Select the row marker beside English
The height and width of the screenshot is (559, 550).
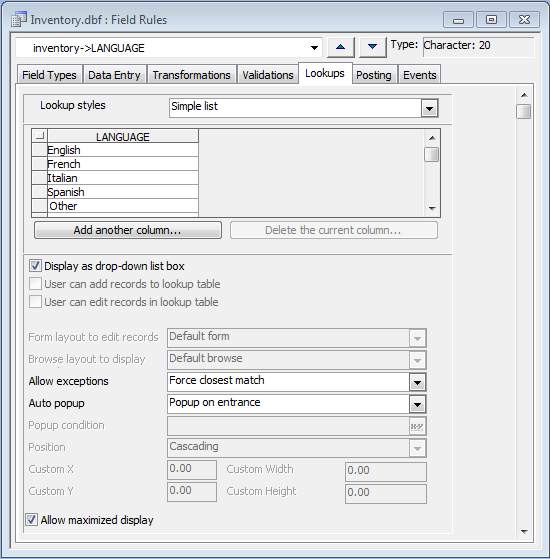pyautogui.click(x=40, y=150)
